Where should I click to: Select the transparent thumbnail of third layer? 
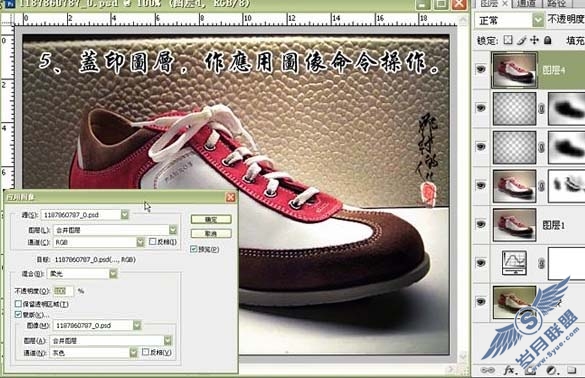(514, 147)
